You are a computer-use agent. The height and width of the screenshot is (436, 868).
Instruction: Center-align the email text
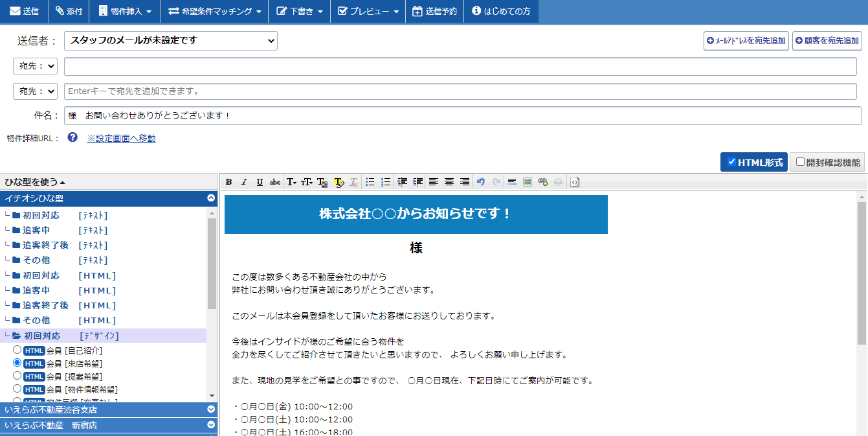(449, 182)
